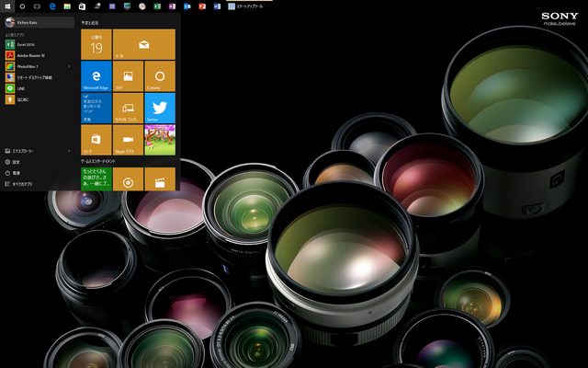This screenshot has height=368, width=588.
Task: Open リモート デスクトップ接続 from the list
Action: 40,77
